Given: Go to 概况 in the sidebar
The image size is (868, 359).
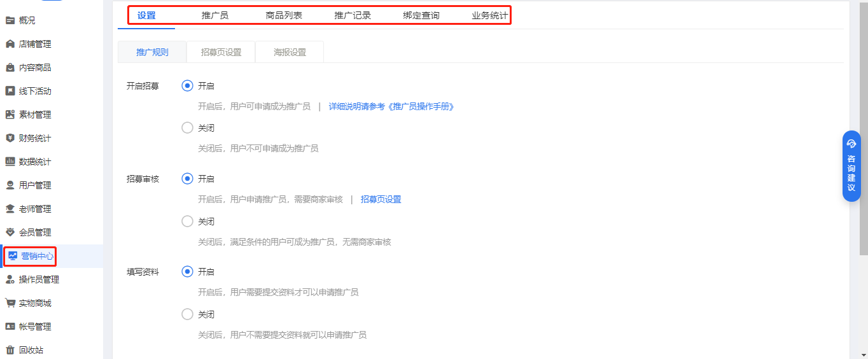Looking at the screenshot, I should (x=52, y=20).
